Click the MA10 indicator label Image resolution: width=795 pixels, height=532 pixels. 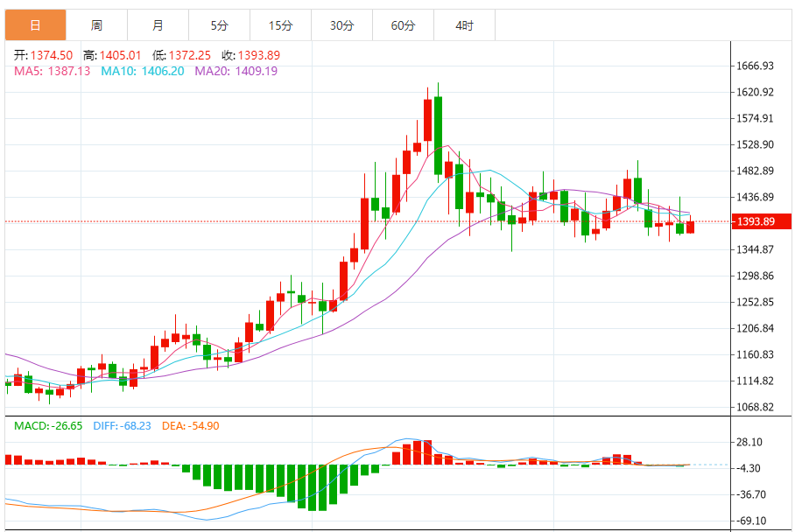143,71
